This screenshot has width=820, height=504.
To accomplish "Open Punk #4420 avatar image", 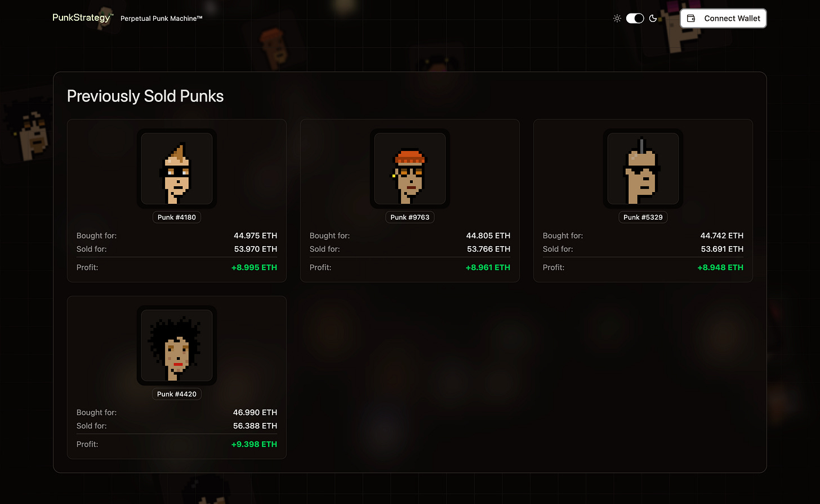I will point(177,345).
